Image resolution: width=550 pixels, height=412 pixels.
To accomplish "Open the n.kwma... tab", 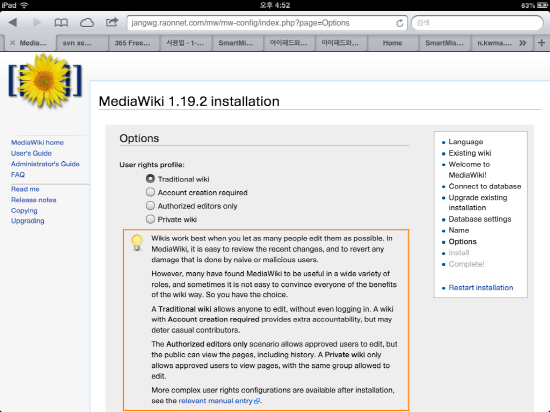I will (494, 43).
